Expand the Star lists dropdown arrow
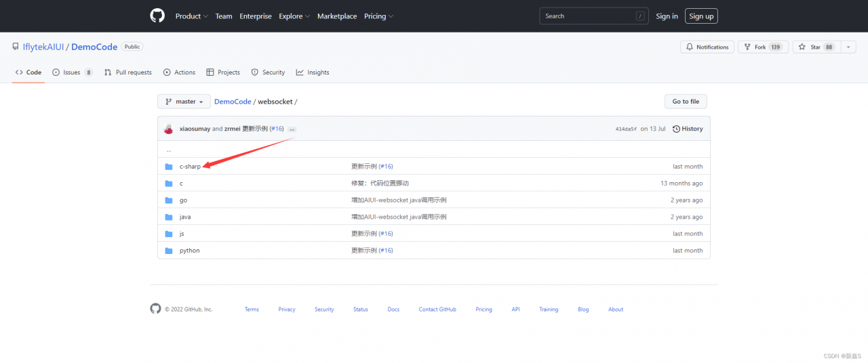This screenshot has height=363, width=868. 849,47
